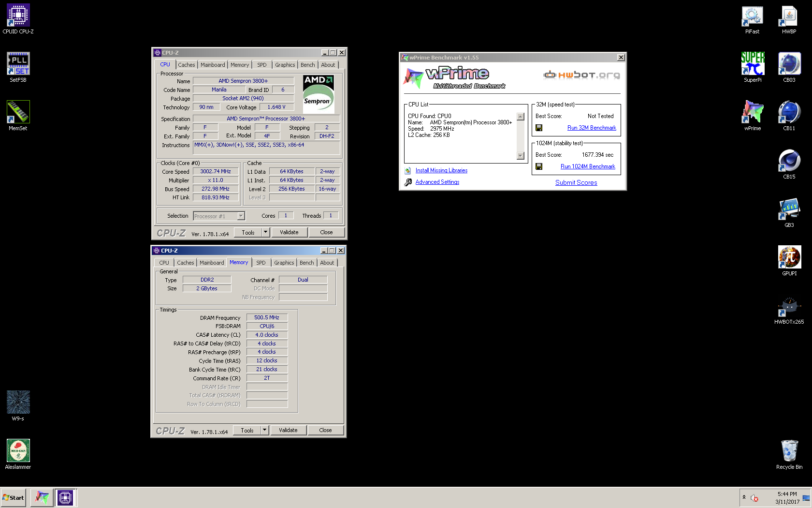This screenshot has height=508, width=812.
Task: Open SuperPi desktop shortcut
Action: (753, 68)
